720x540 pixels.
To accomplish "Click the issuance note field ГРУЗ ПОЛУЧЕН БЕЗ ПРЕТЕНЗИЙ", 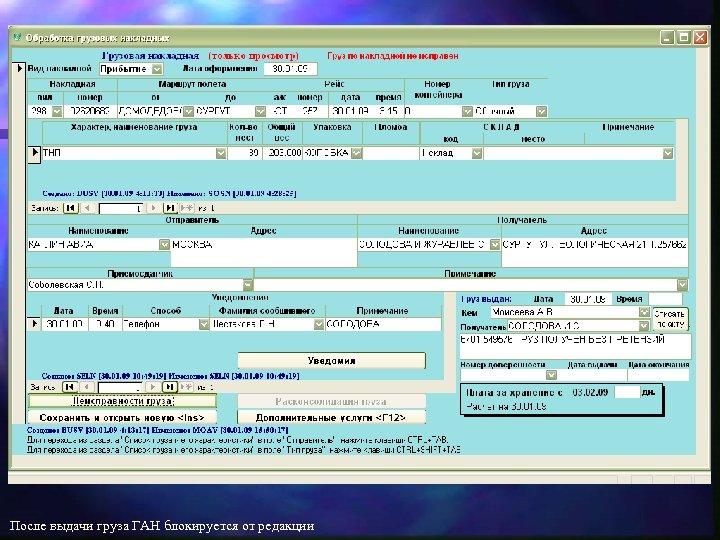I will coord(575,346).
